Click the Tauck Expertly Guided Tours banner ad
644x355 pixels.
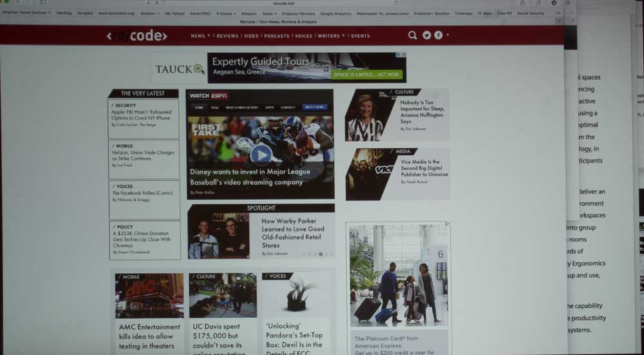point(278,68)
